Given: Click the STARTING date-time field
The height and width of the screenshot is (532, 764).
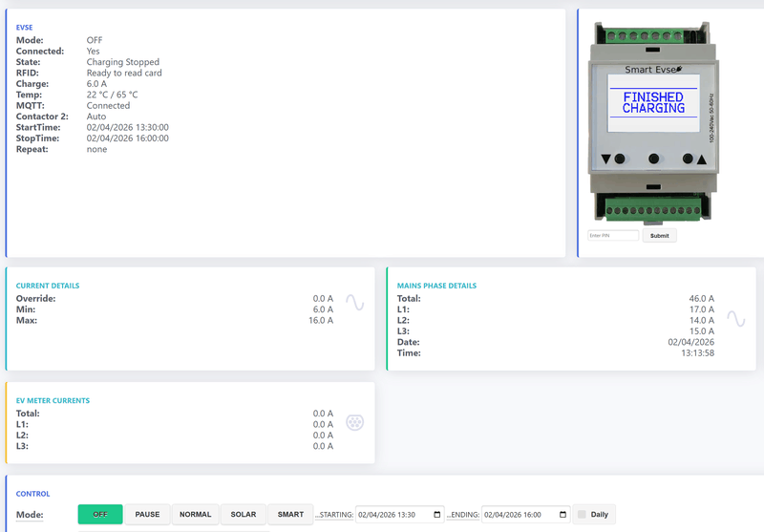Looking at the screenshot, I should pos(399,515).
